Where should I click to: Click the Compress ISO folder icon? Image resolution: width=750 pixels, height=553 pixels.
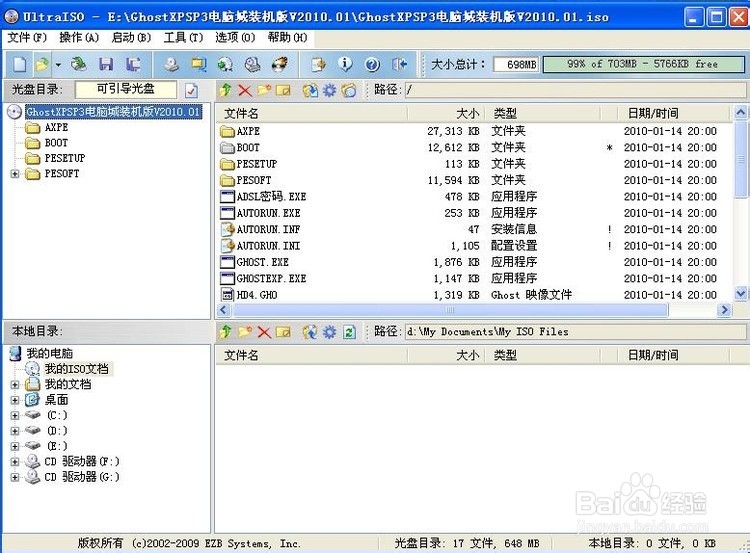[x=199, y=64]
